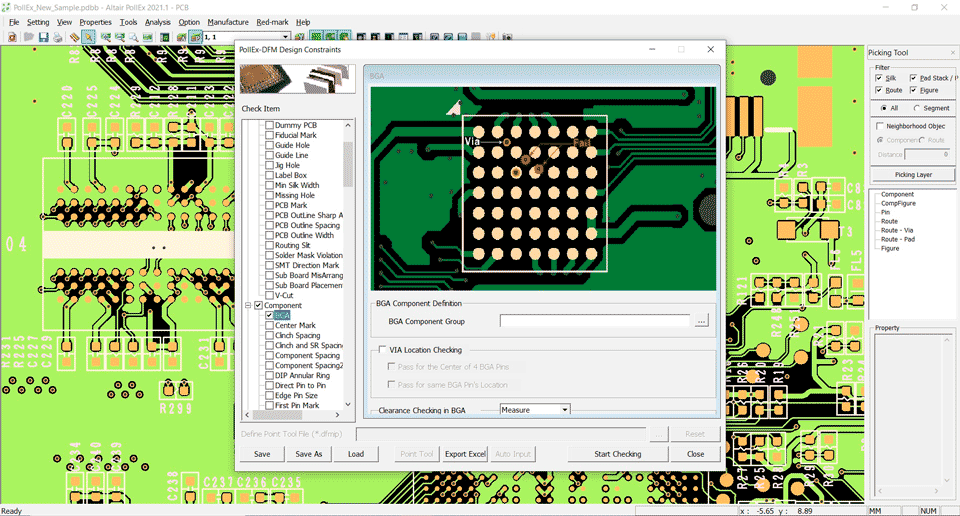
Task: Click the horizontal scrollbar right arrow in check list
Action: point(337,415)
